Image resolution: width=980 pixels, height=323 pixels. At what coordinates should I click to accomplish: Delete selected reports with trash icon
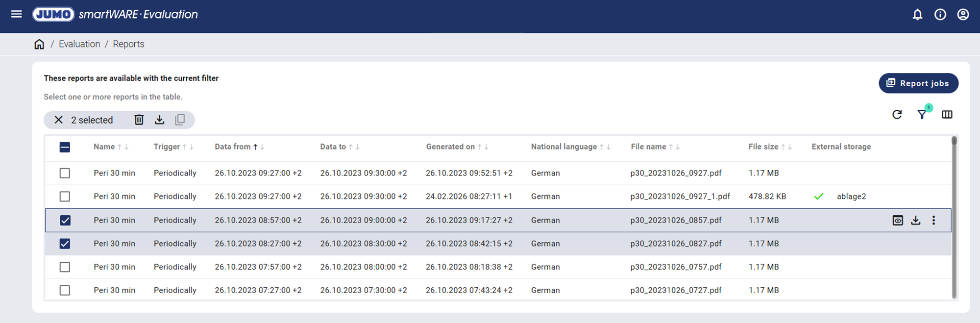coord(139,120)
